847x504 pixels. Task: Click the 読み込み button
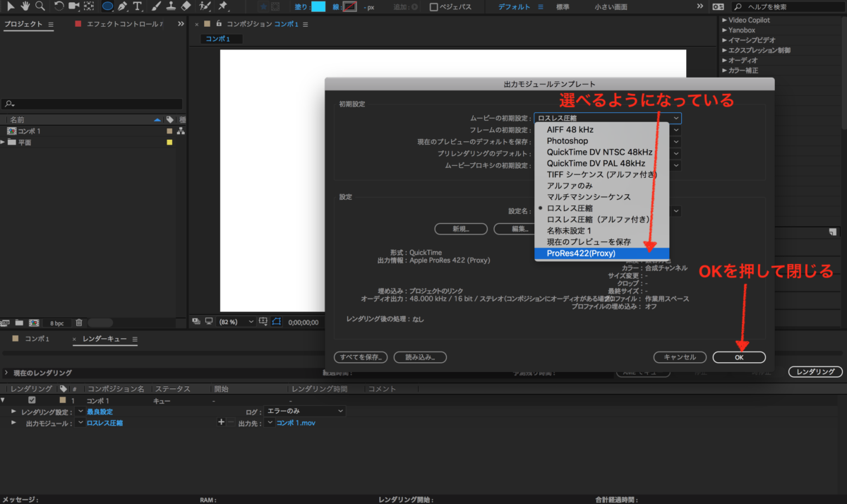point(420,357)
